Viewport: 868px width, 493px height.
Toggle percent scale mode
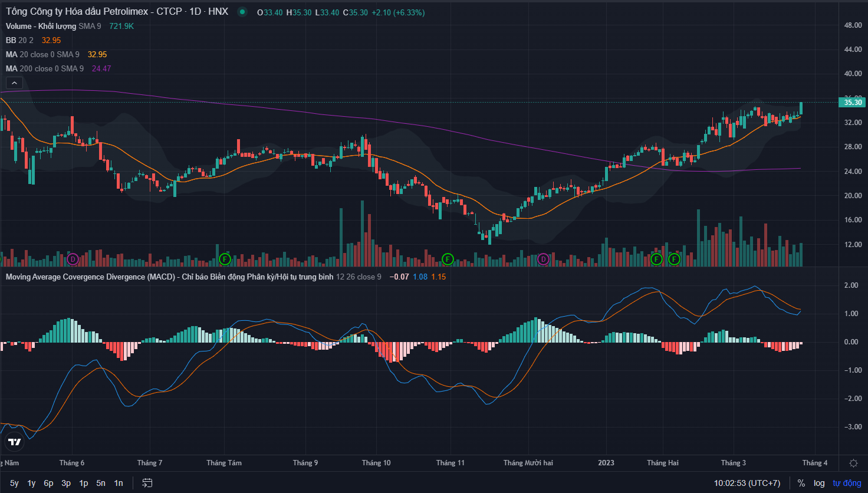pos(801,483)
